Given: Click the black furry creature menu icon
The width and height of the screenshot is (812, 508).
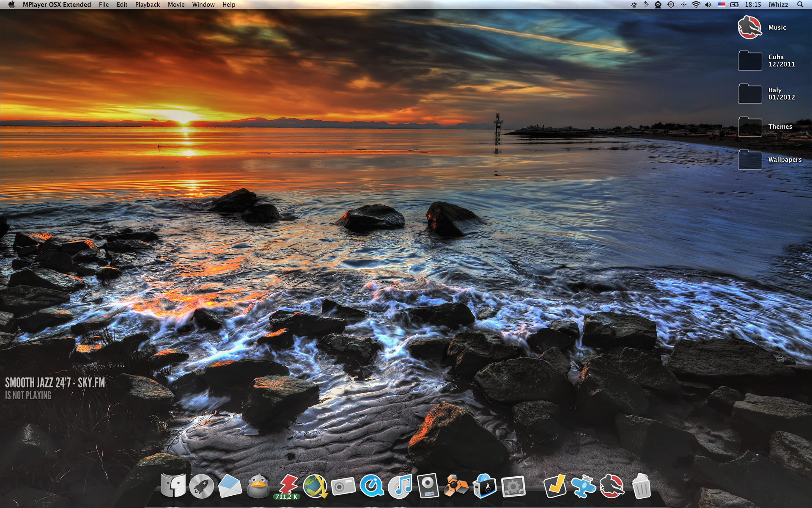Looking at the screenshot, I should click(658, 5).
